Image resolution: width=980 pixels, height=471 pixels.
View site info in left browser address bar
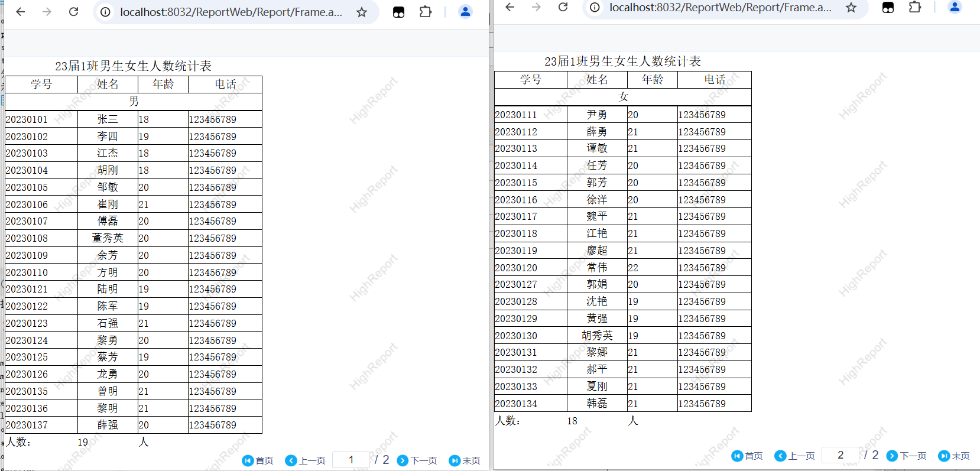[x=105, y=12]
